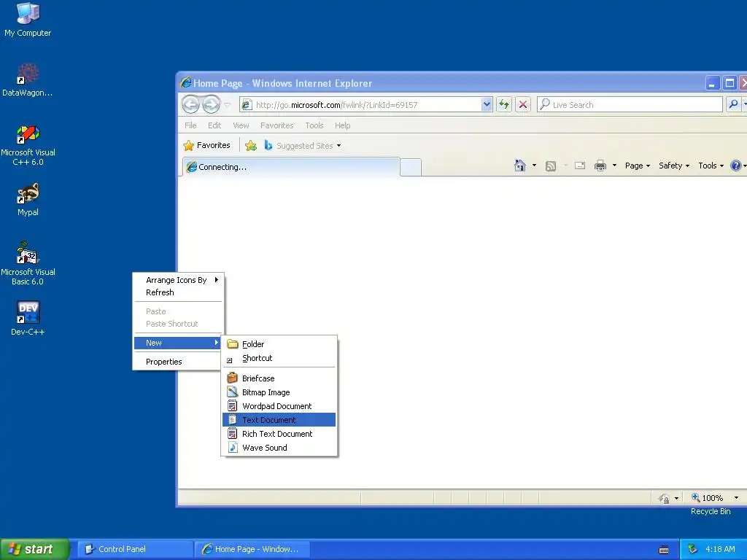Create a new Shortcut from submenu
This screenshot has height=560, width=747.
(279, 358)
